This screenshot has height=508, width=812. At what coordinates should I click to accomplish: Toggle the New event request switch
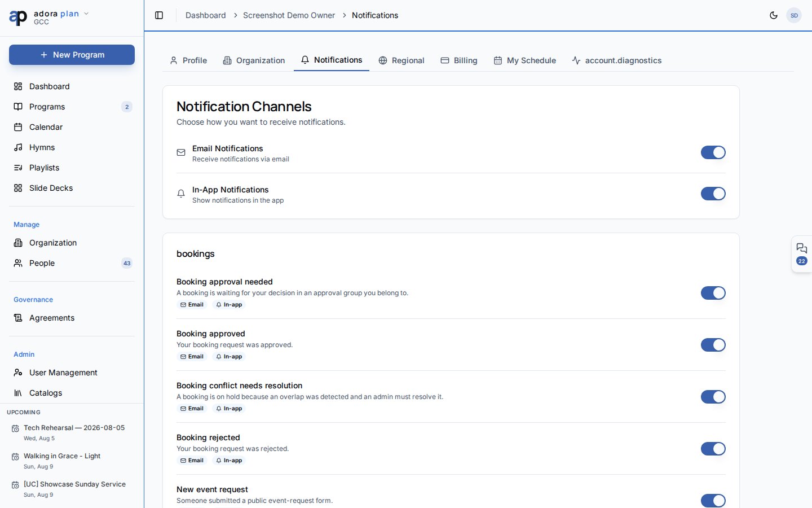pos(713,501)
